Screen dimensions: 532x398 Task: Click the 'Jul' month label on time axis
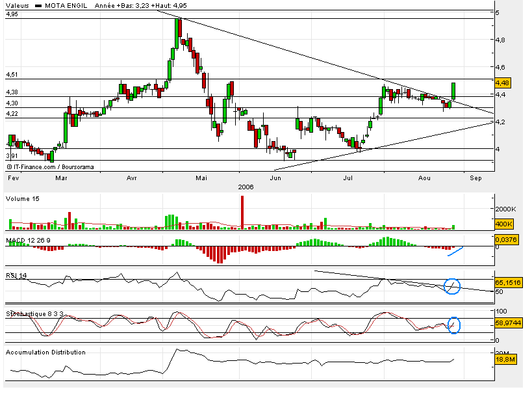click(348, 178)
